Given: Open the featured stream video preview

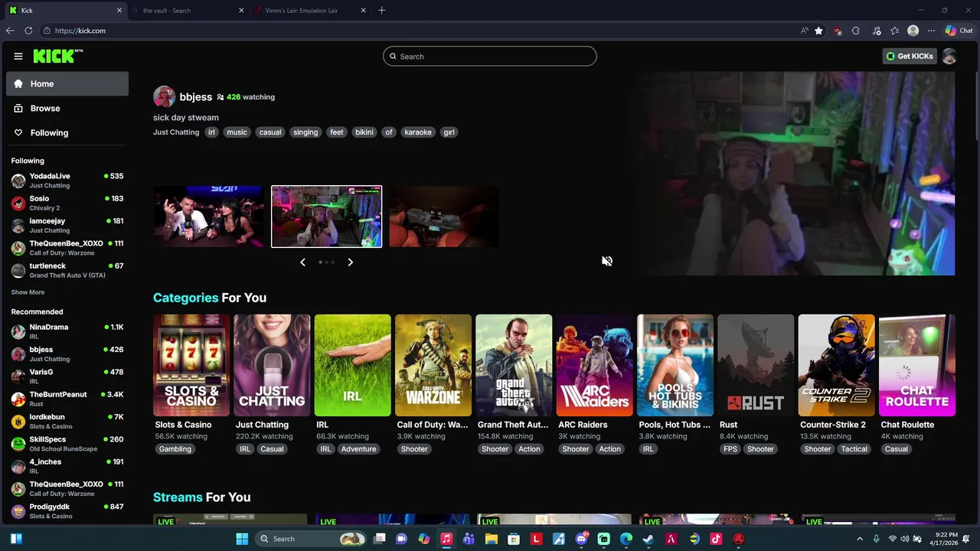Looking at the screenshot, I should 796,174.
